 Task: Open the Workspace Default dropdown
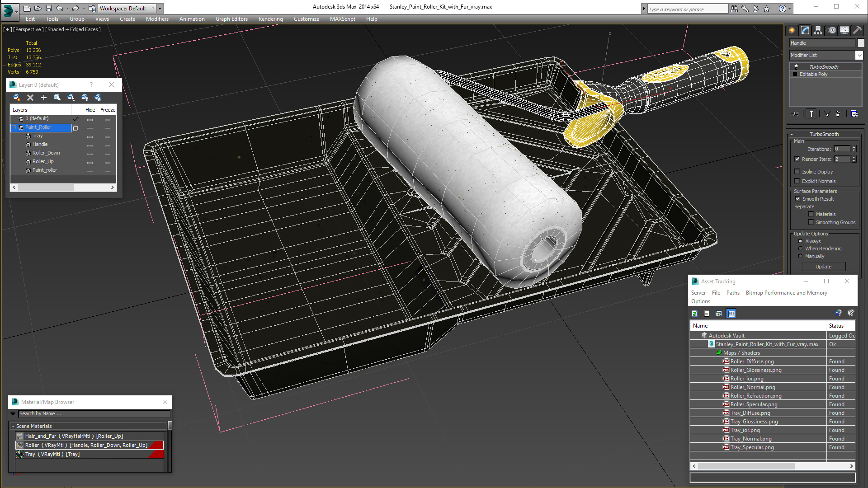pos(153,8)
